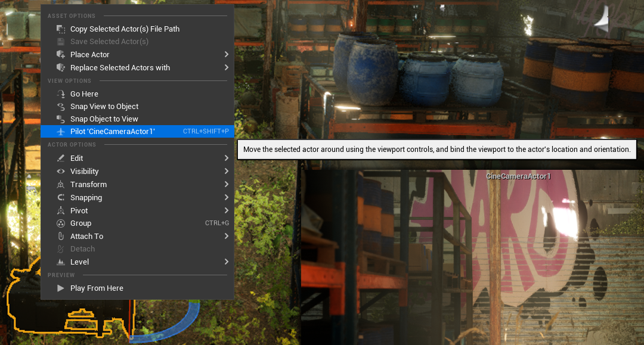Viewport: 644px width, 345px height.
Task: Click the Group icon
Action: (x=61, y=223)
